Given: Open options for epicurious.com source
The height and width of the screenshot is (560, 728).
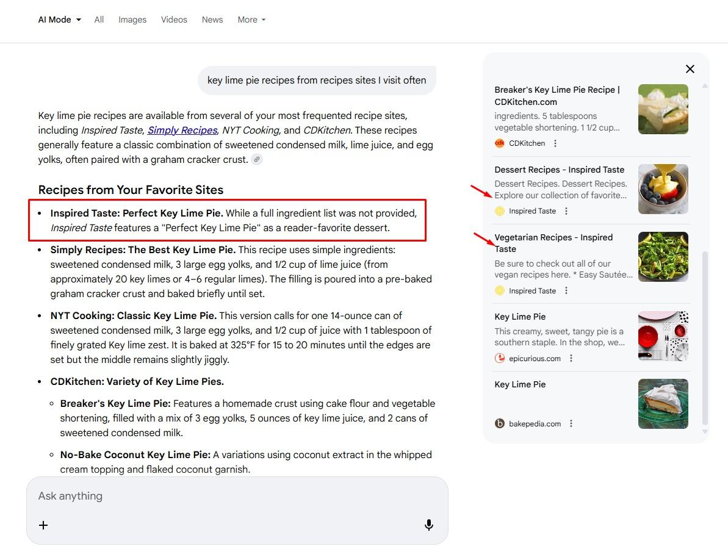Looking at the screenshot, I should click(x=571, y=358).
